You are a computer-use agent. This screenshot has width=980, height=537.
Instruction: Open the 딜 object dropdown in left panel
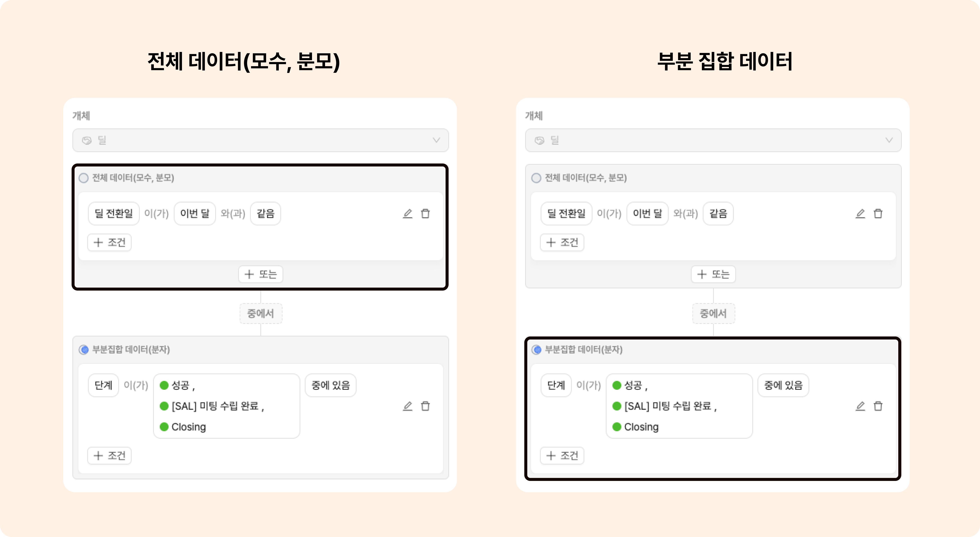(x=261, y=140)
